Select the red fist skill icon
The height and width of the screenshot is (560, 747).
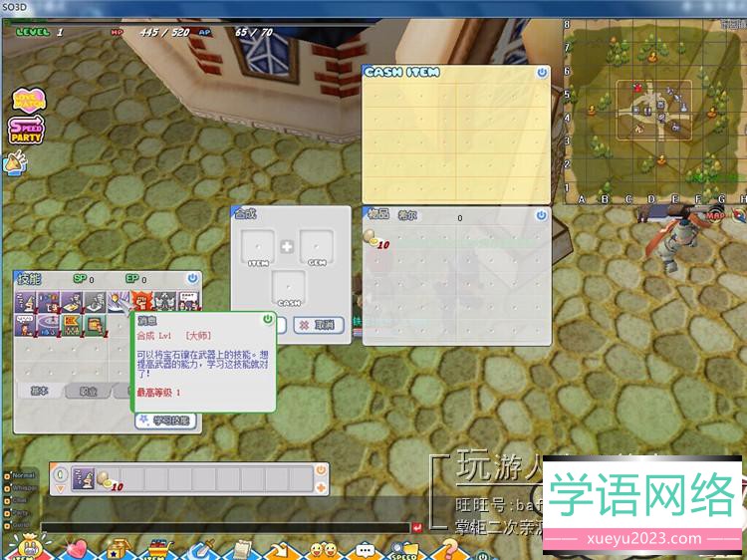pyautogui.click(x=141, y=301)
